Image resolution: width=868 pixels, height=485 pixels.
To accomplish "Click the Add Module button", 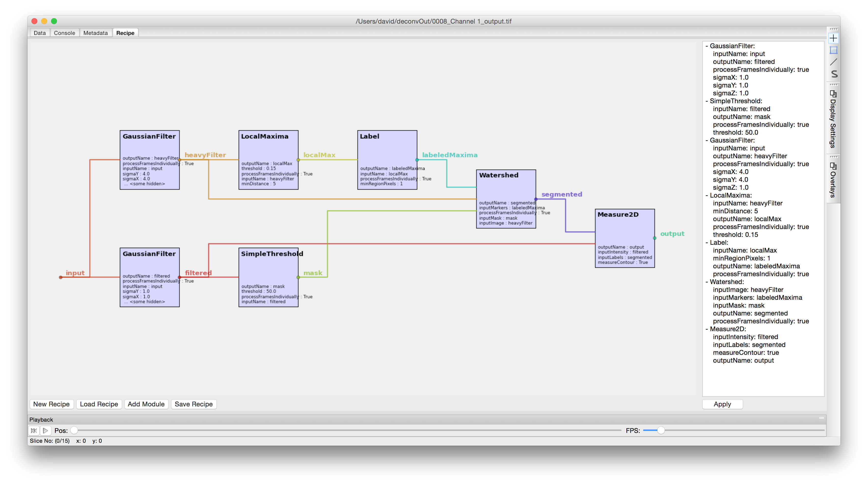I will [x=146, y=404].
